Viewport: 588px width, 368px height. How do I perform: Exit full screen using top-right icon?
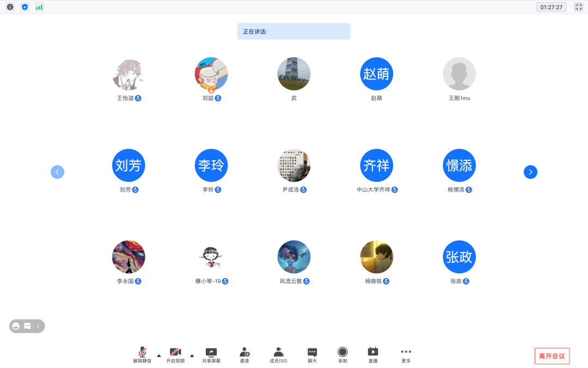(x=578, y=7)
